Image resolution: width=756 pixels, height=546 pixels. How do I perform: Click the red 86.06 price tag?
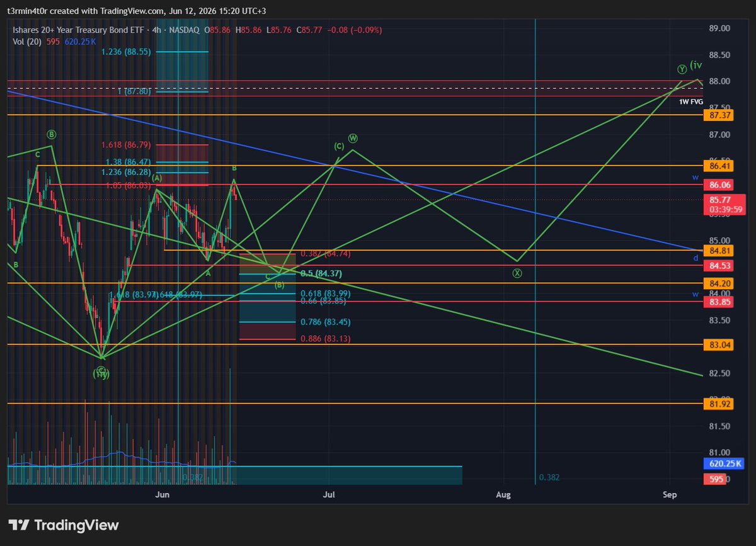[x=720, y=185]
